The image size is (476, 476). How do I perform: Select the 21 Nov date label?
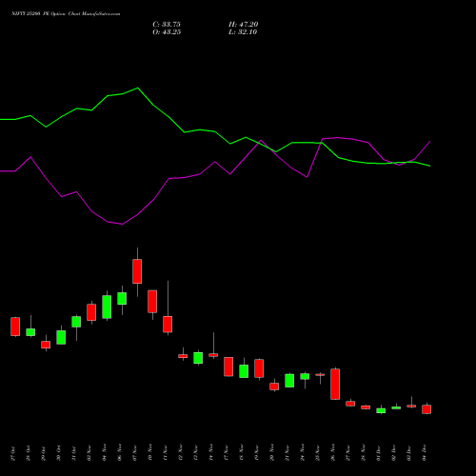[x=288, y=453]
